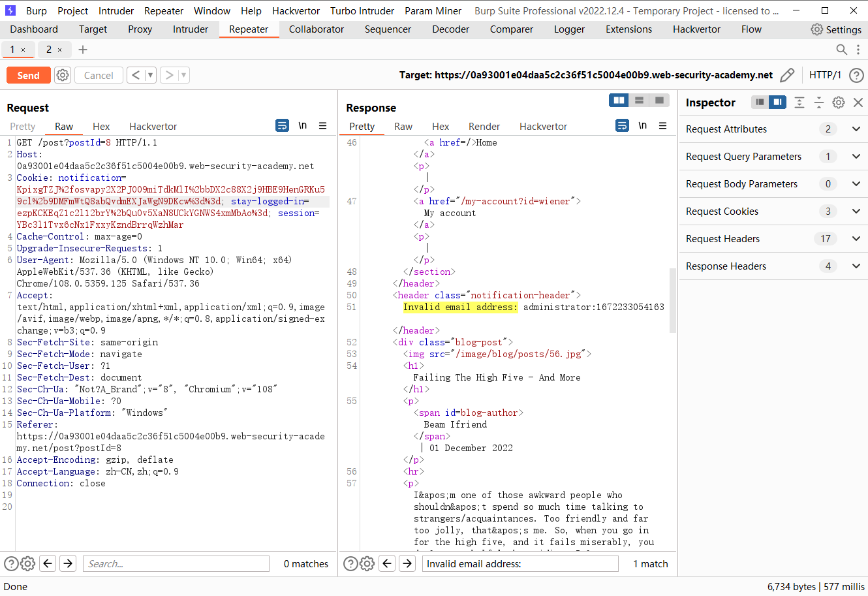Open help icon beside HTTP/1
The image size is (868, 596).
[x=856, y=75]
